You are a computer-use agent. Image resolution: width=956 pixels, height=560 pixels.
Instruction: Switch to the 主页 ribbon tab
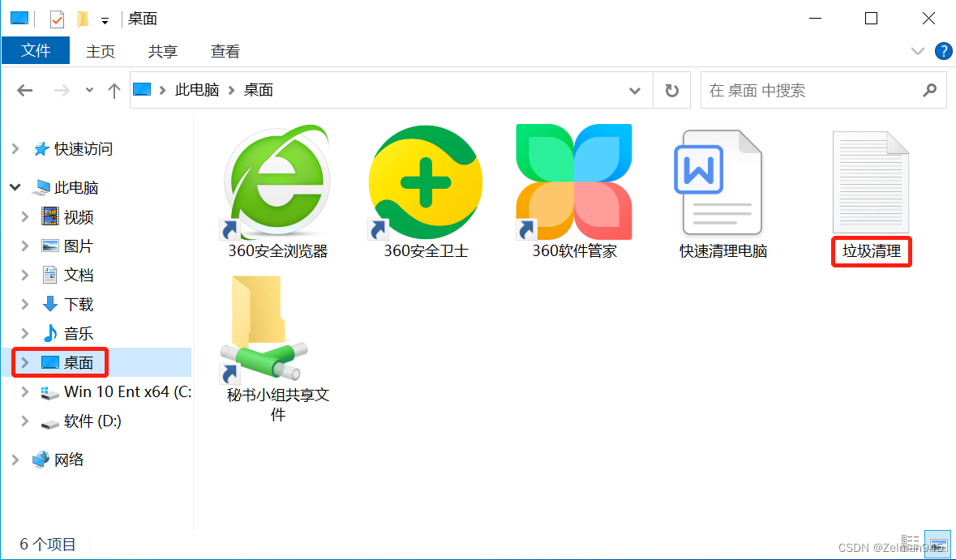point(101,51)
